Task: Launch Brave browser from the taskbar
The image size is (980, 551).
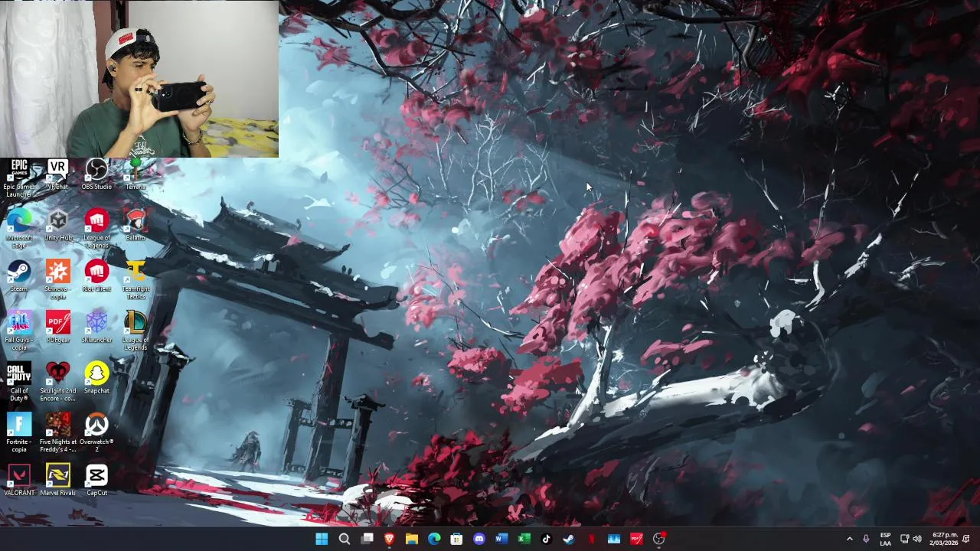Action: 389,539
